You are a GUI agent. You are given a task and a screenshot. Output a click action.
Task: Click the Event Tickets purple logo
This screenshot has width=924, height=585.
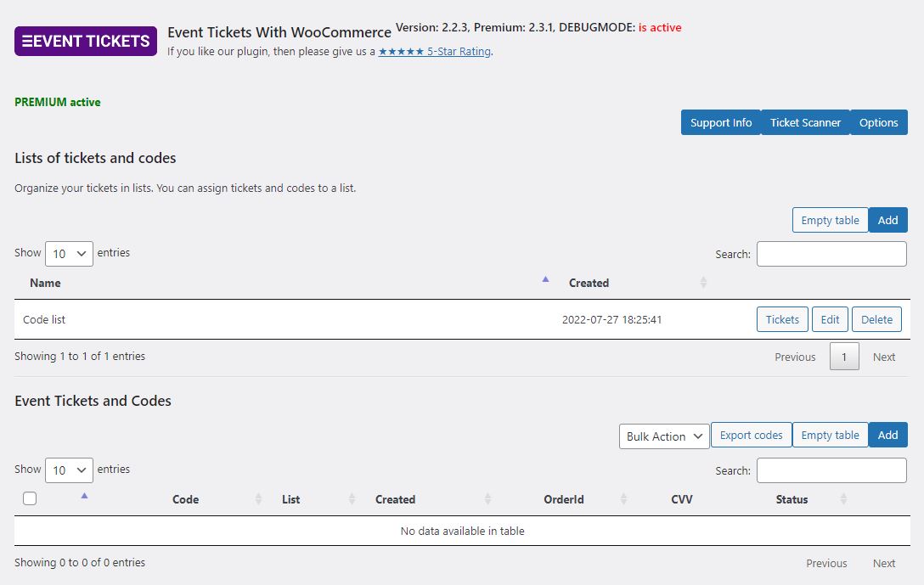click(86, 42)
